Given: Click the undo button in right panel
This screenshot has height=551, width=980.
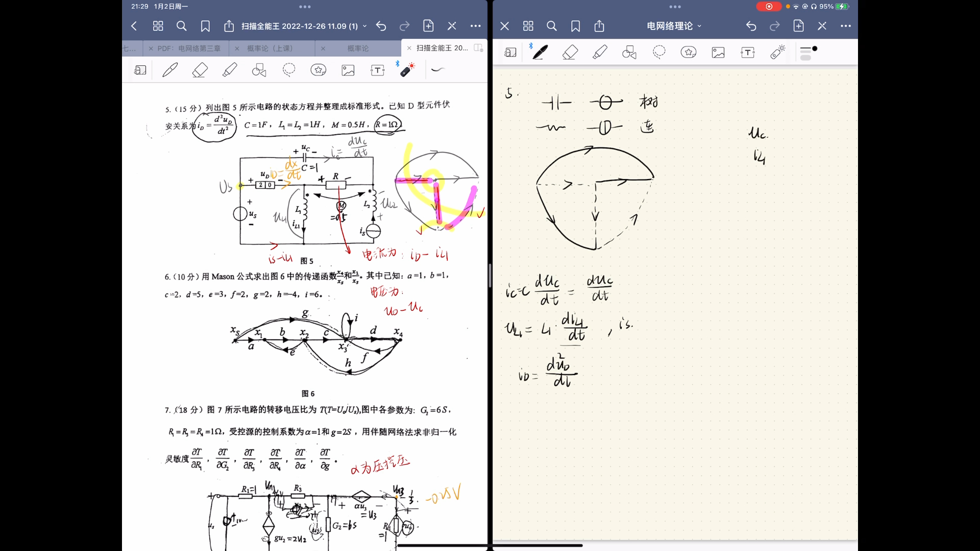Looking at the screenshot, I should [751, 26].
